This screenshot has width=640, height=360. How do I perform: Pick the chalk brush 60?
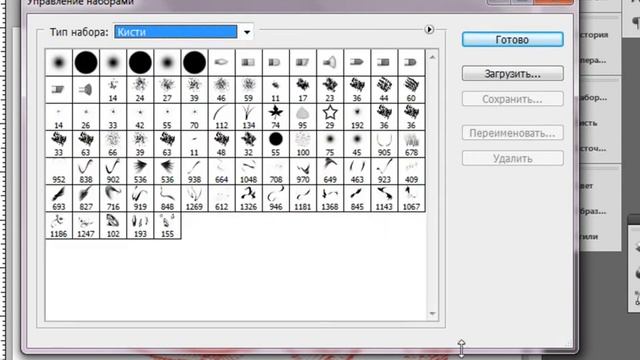pyautogui.click(x=411, y=90)
